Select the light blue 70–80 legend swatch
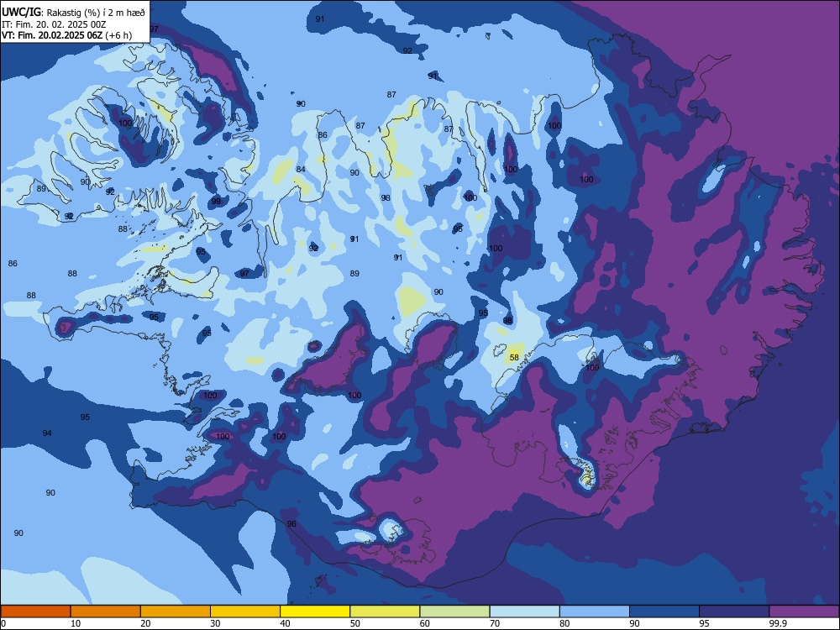 pos(524,612)
